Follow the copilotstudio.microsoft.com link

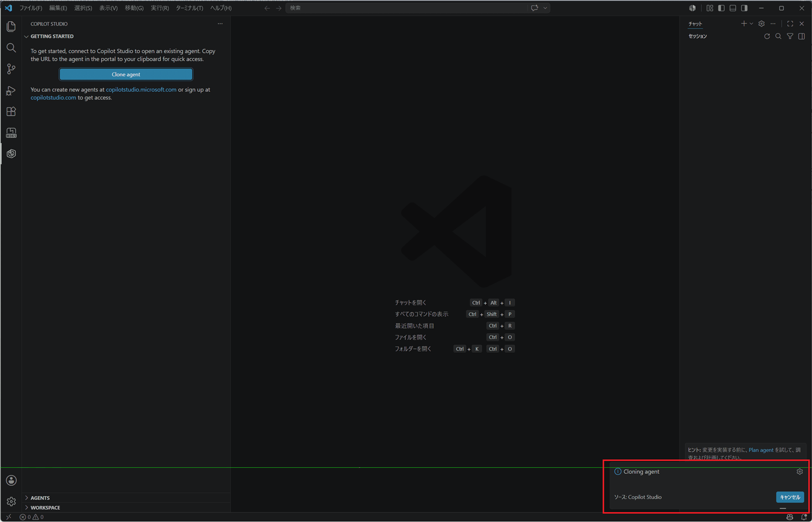[x=141, y=90]
